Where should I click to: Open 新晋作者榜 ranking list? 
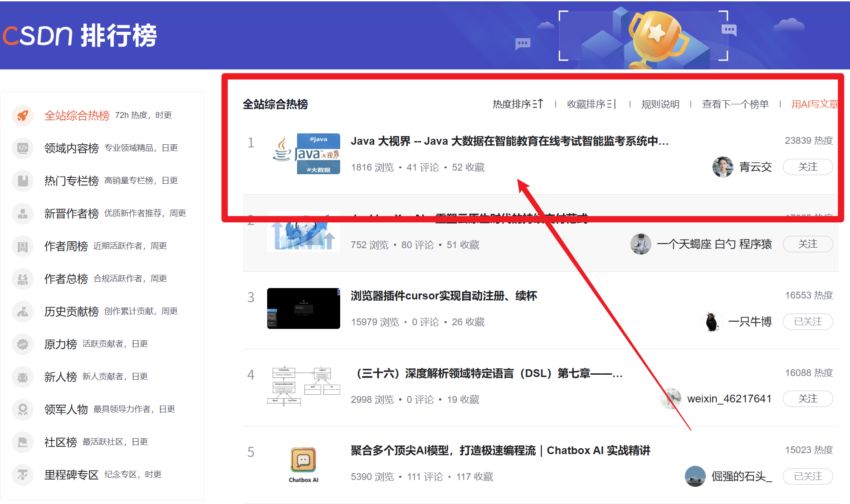click(72, 214)
